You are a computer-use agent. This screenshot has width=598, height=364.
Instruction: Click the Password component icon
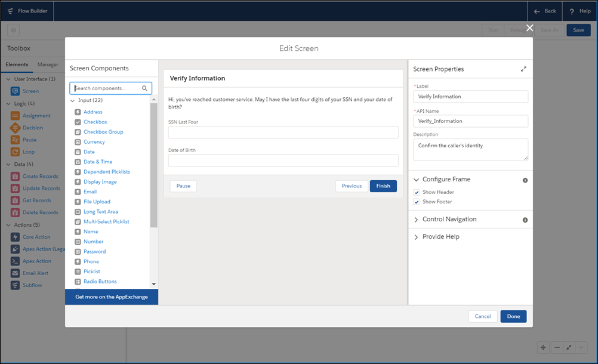tap(78, 252)
